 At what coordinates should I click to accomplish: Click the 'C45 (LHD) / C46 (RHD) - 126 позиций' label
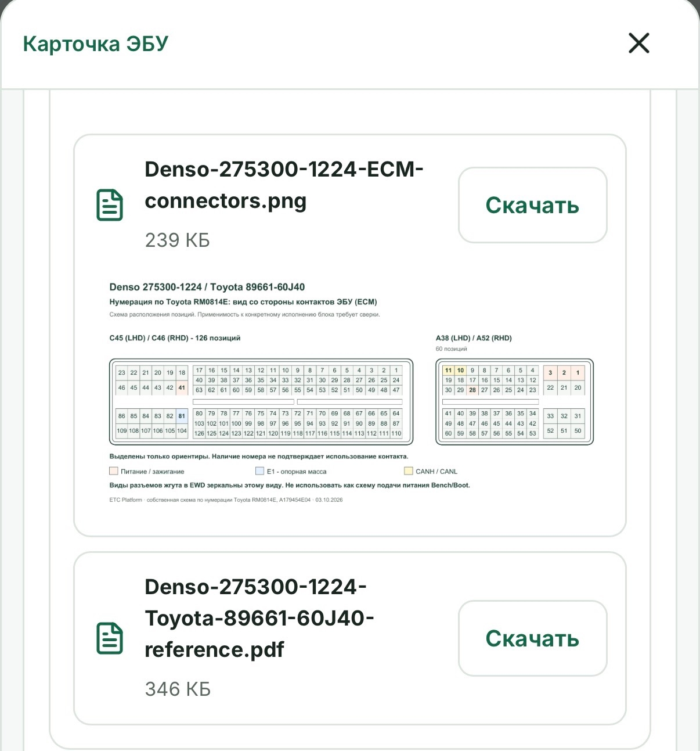[175, 338]
